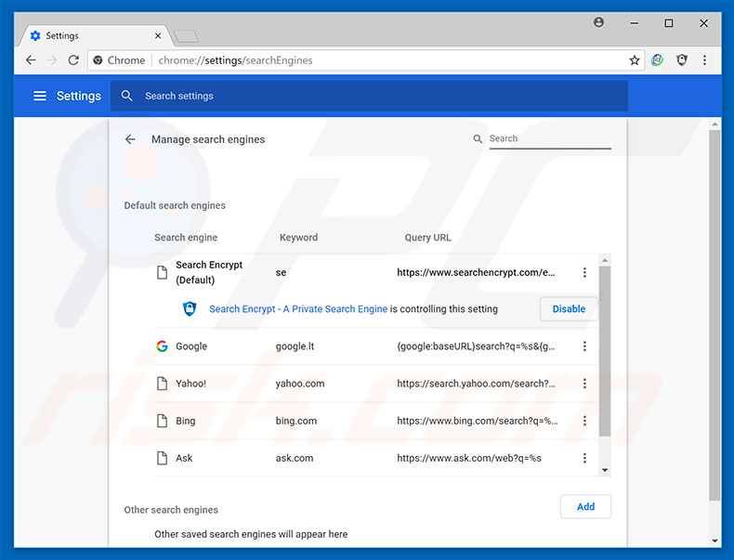The width and height of the screenshot is (734, 560).
Task: Select the 'Google' search engine name
Action: pyautogui.click(x=191, y=346)
